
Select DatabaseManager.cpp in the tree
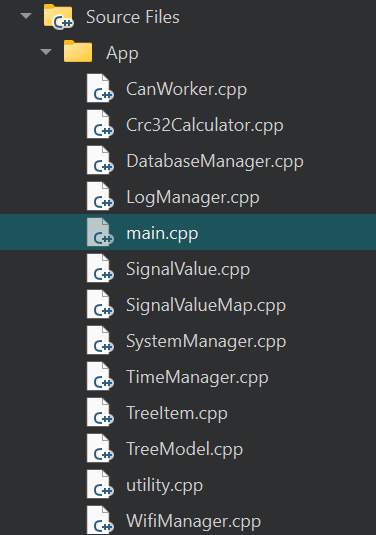(215, 162)
